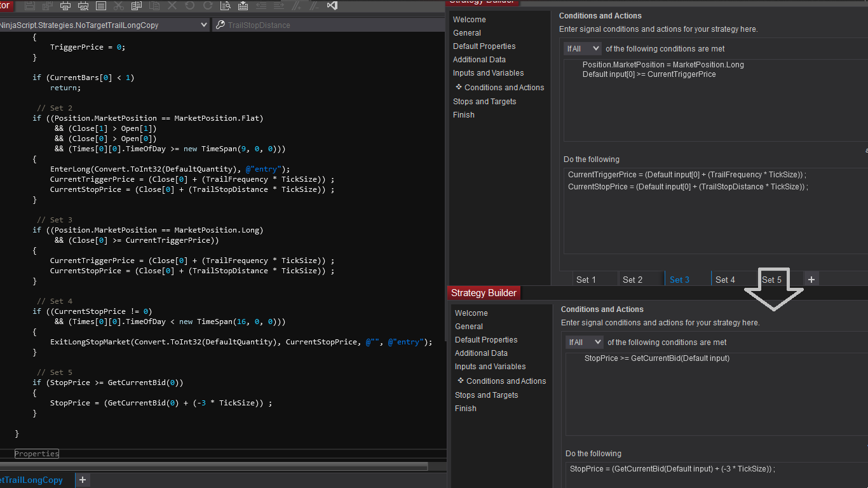Switch to the Set 4 tab
Screen dimensions: 868x488
(x=725, y=280)
